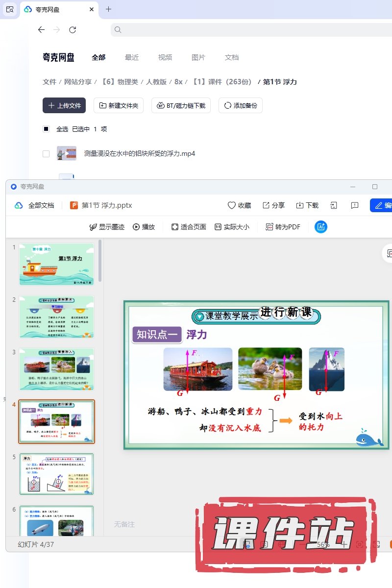Click 收藏 heart favorite icon
The width and height of the screenshot is (392, 588).
tap(232, 205)
